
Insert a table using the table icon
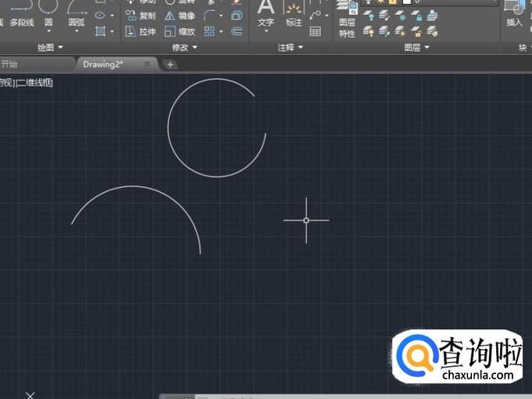coord(315,32)
